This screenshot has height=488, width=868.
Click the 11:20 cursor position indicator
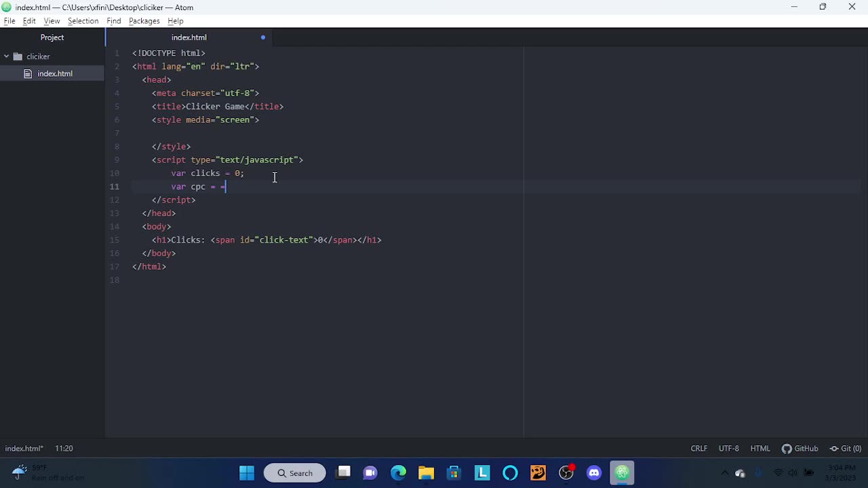coord(64,449)
